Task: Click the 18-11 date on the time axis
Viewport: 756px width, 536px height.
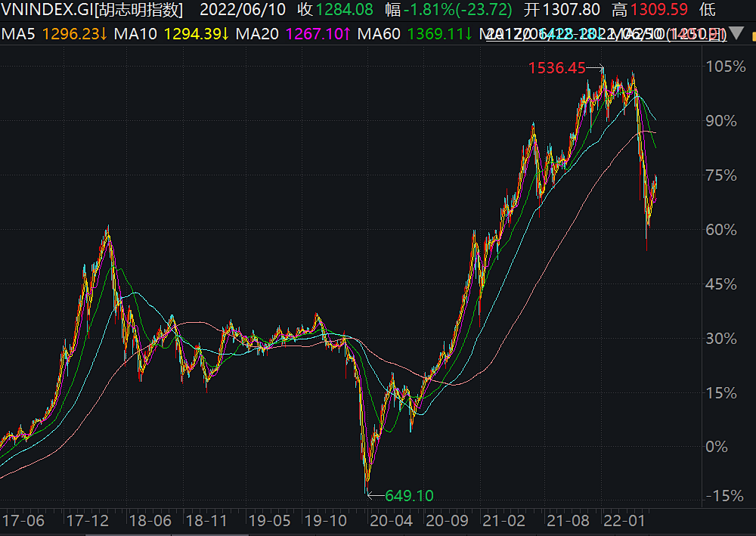Action: 206,521
